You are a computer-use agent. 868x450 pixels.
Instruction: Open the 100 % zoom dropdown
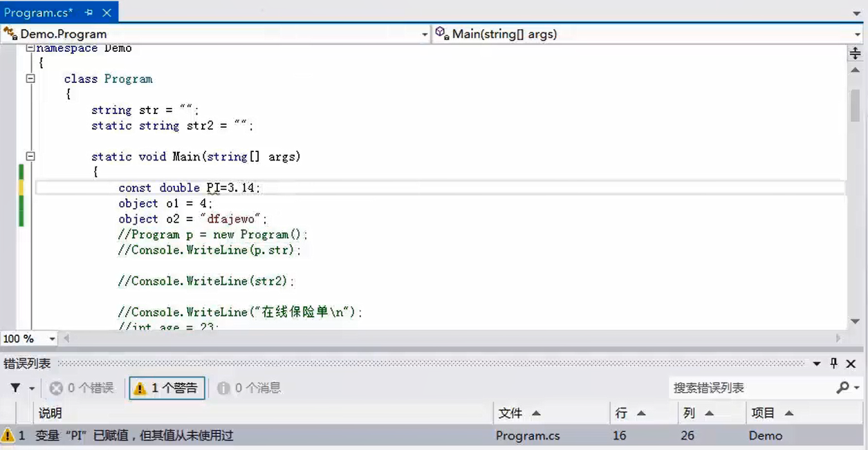point(52,339)
